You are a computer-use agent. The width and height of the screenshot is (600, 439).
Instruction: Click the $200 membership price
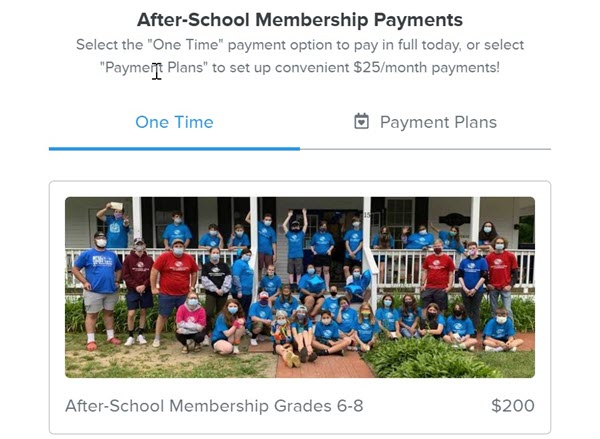[513, 406]
